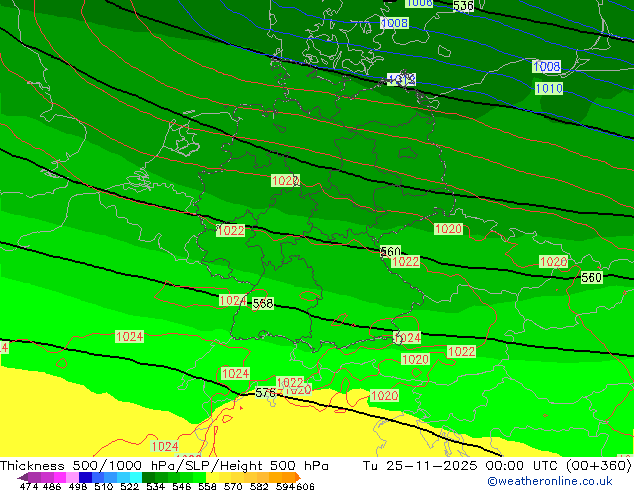The image size is (634, 490).
Task: Click the legend value '522'
Action: tap(129, 486)
